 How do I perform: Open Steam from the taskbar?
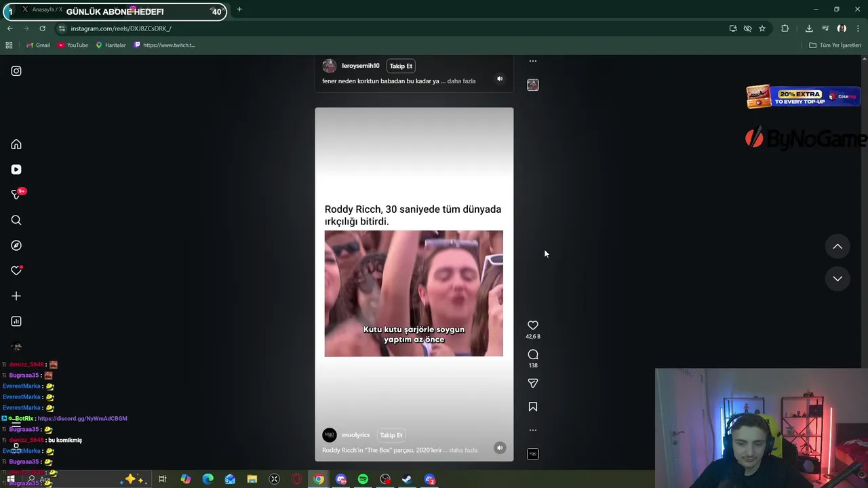pyautogui.click(x=407, y=479)
